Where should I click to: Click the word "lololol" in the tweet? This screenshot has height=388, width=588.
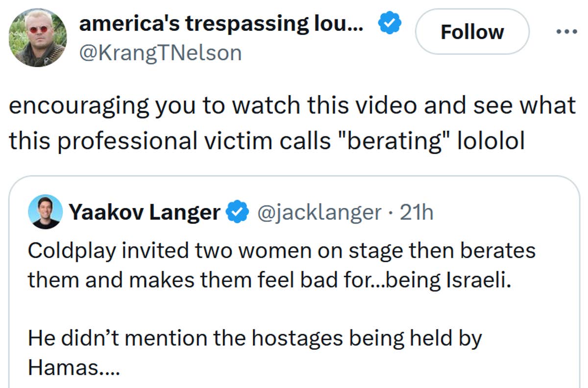(490, 141)
